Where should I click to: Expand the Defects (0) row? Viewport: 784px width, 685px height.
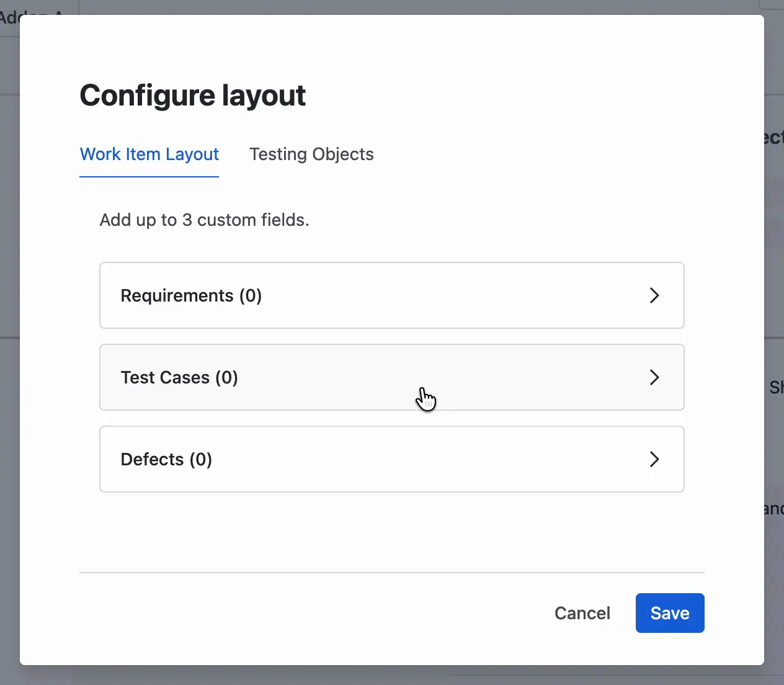coord(392,459)
